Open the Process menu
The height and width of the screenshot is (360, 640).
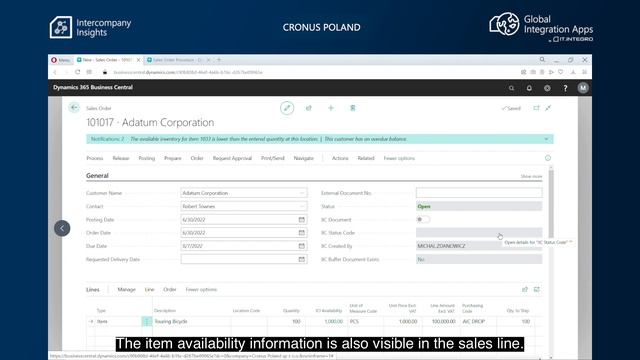95,158
